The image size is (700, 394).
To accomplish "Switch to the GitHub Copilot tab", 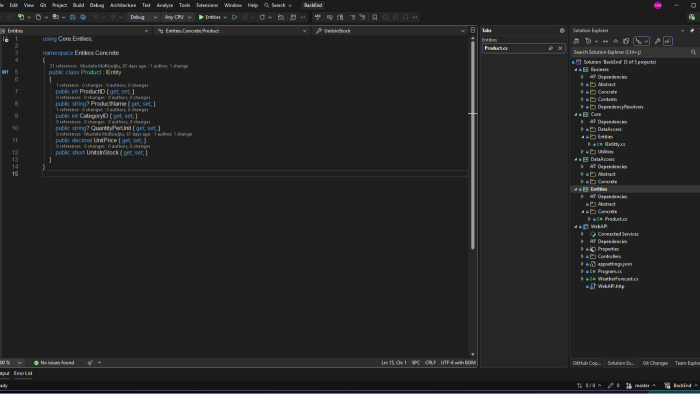I will tap(587, 363).
